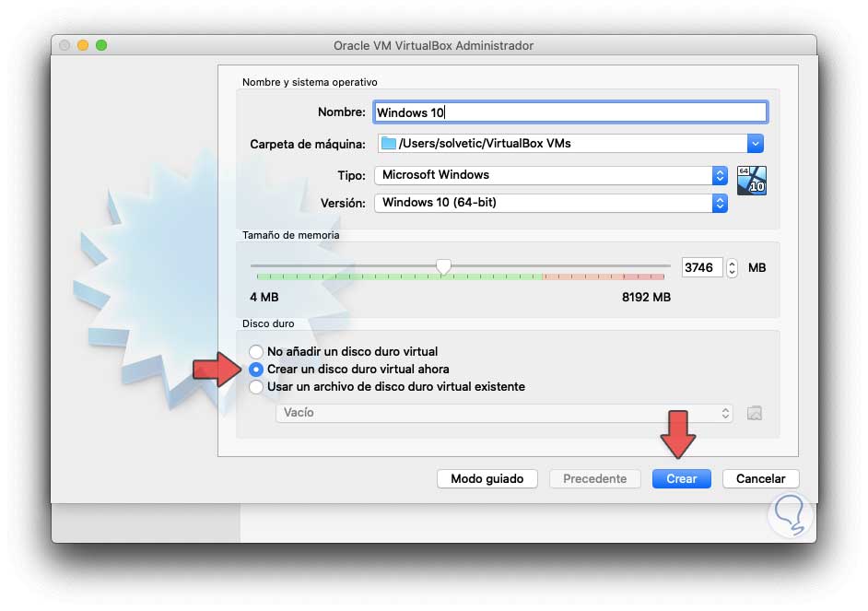Screen dimensions: 868x611
Task: Click the green zoom window button
Action: (x=101, y=45)
